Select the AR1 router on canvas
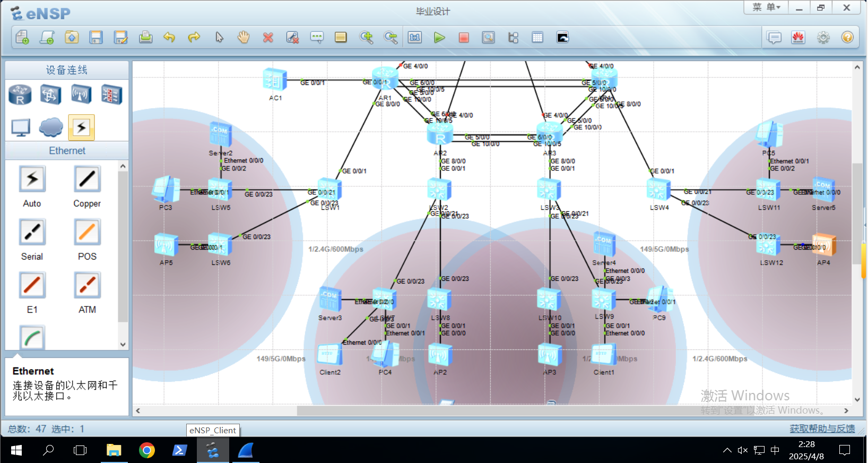Image resolution: width=868 pixels, height=463 pixels. [x=385, y=79]
